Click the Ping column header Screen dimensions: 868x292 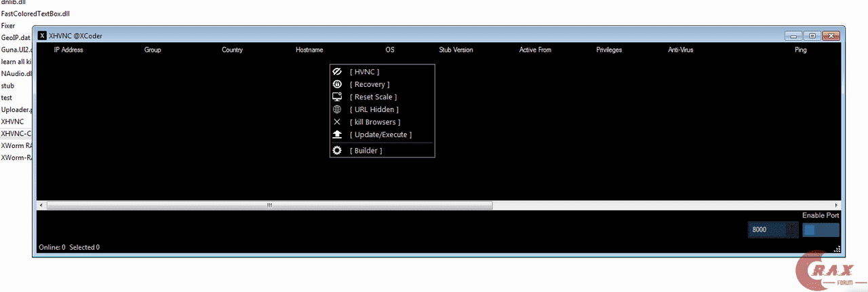[800, 50]
